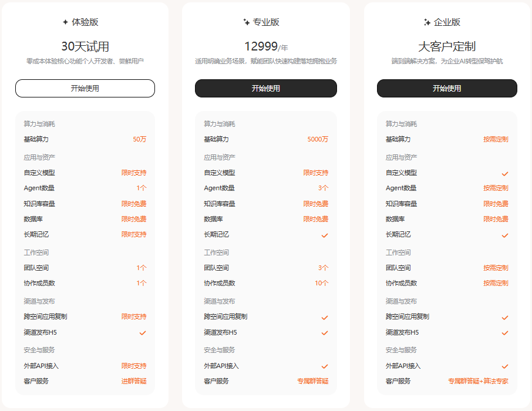
Task: Click 自定义模型 checkmark in 企业版 card
Action: (505, 174)
